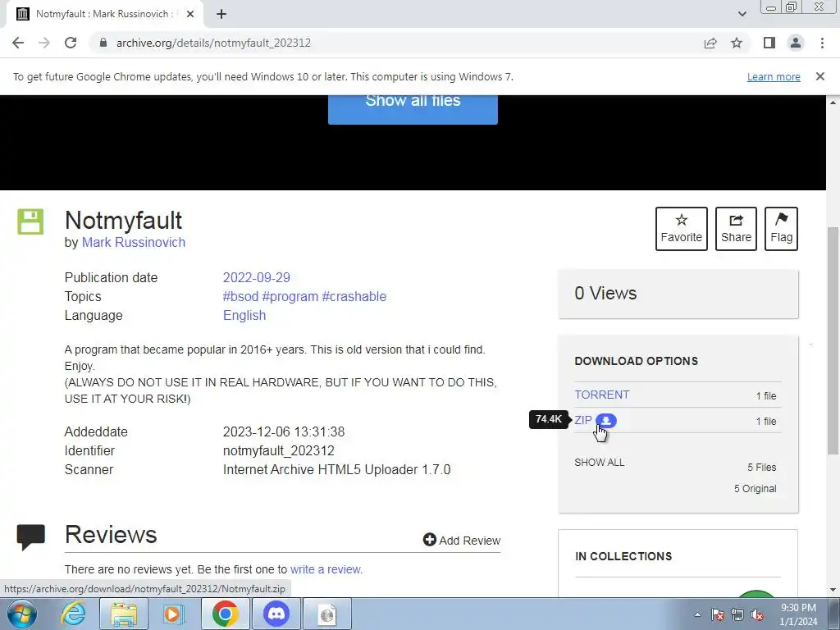This screenshot has height=630, width=840.
Task: Show hidden system tray icons
Action: 697,614
